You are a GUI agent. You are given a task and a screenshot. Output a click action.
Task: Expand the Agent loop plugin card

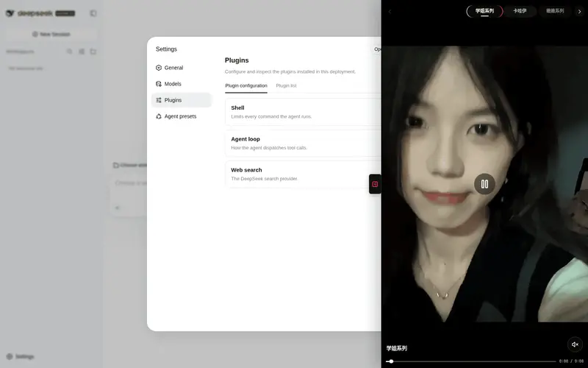303,143
